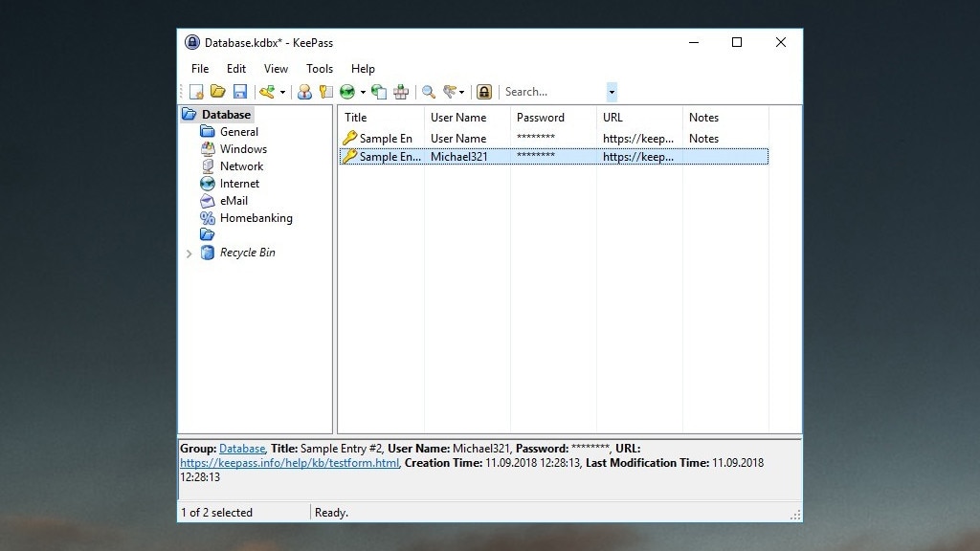Select the Recycle Bin group
980x551 pixels.
coord(247,253)
